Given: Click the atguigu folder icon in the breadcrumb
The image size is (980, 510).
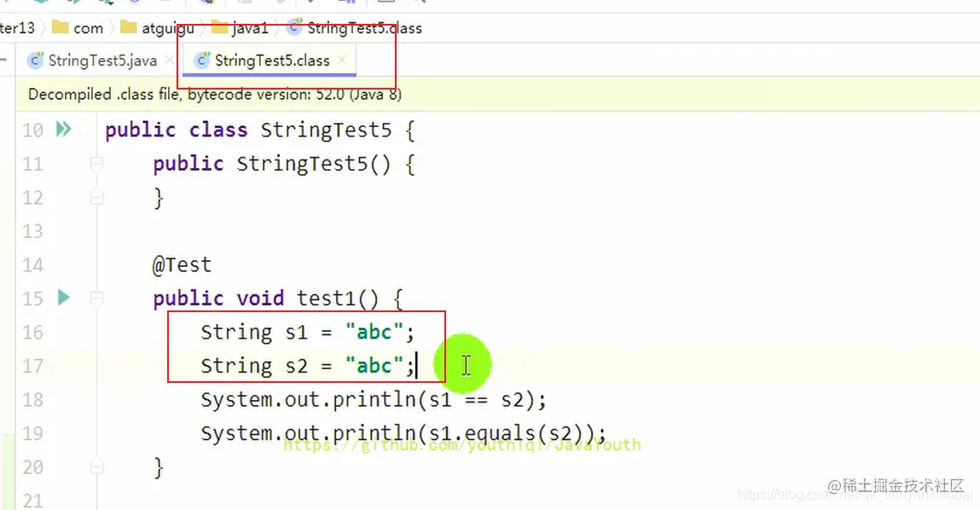Looking at the screenshot, I should (x=128, y=27).
